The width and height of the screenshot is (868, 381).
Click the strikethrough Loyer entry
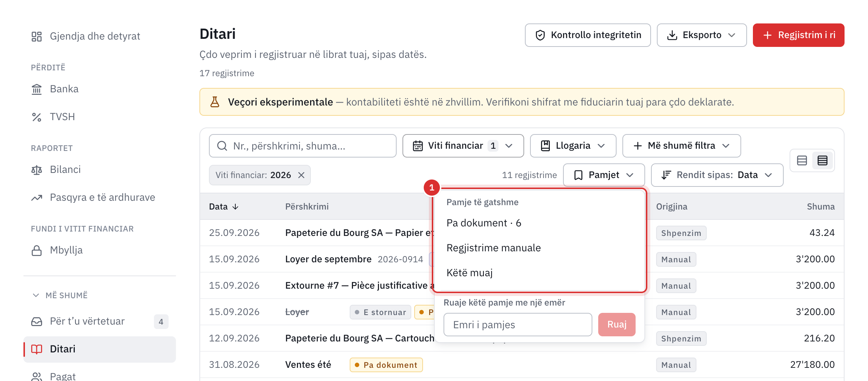pyautogui.click(x=297, y=312)
